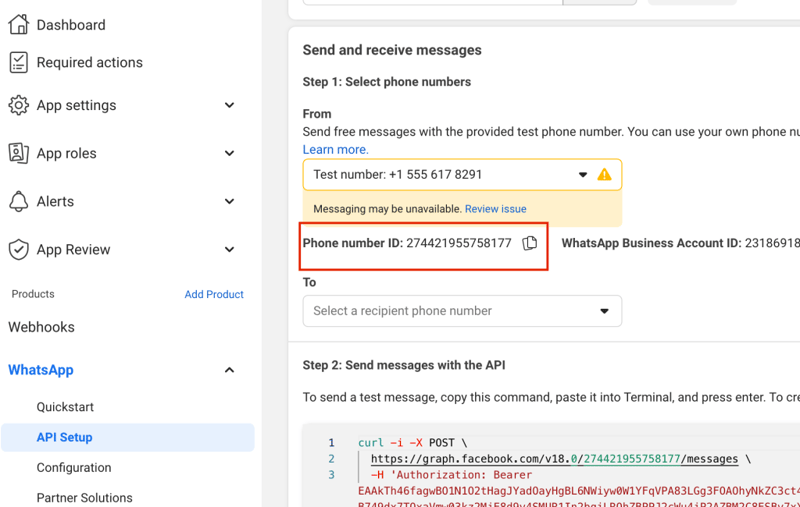Click the Alerts bell icon
Image resolution: width=800 pixels, height=507 pixels.
click(18, 201)
